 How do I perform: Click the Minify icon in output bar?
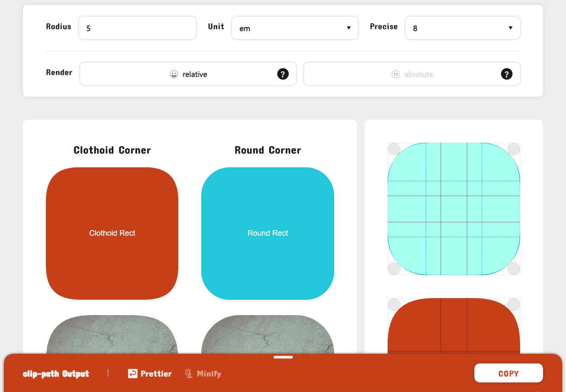coord(189,373)
